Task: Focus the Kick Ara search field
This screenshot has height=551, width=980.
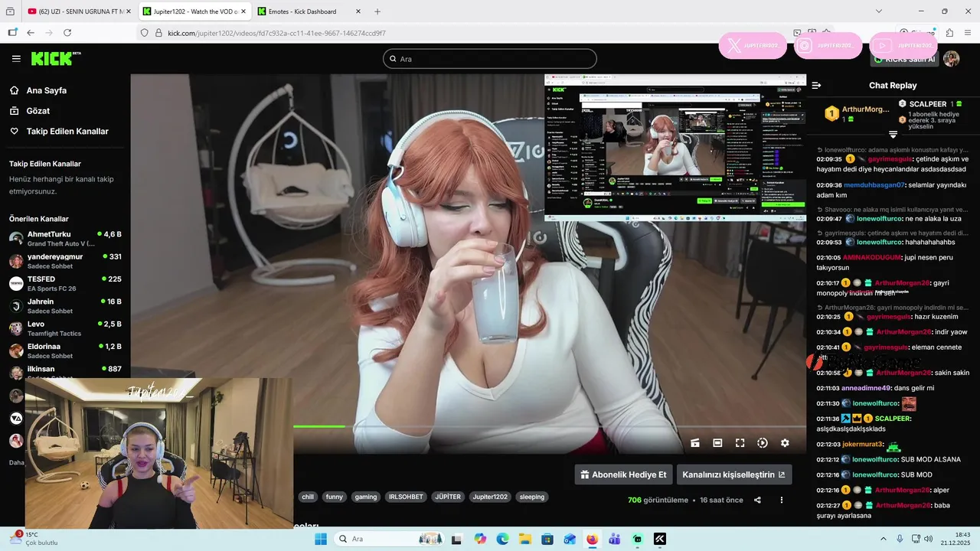Action: click(x=490, y=59)
